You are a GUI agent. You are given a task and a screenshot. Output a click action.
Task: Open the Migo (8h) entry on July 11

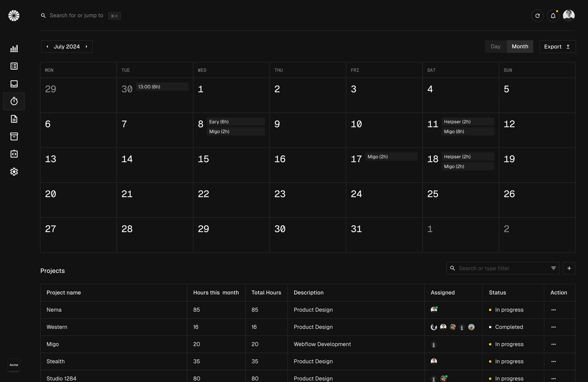click(x=468, y=131)
